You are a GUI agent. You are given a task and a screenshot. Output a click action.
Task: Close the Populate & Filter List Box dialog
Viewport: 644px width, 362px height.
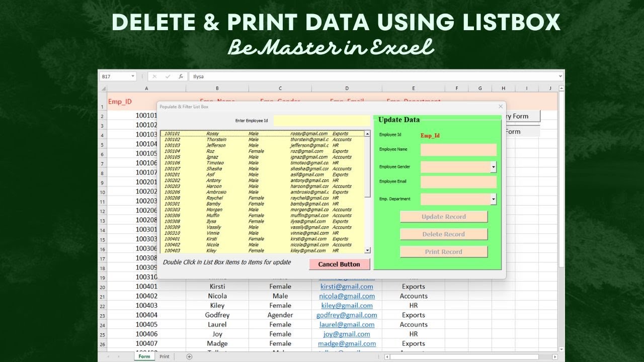(500, 107)
